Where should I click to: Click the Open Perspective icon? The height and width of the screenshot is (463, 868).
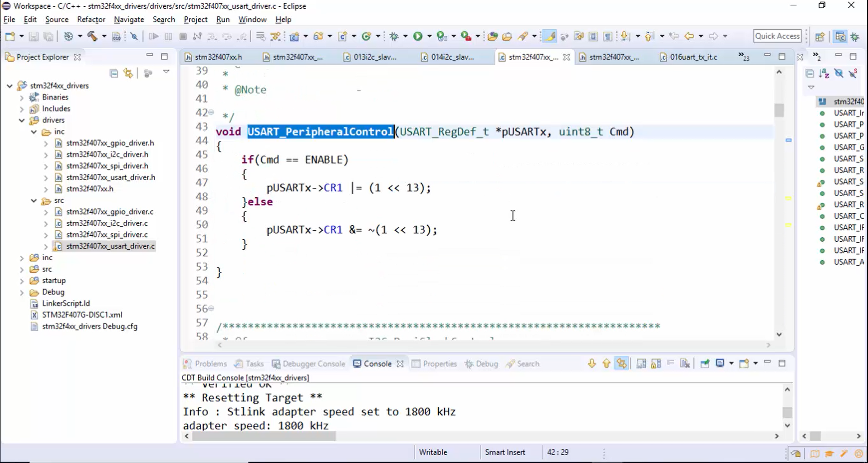pos(820,36)
